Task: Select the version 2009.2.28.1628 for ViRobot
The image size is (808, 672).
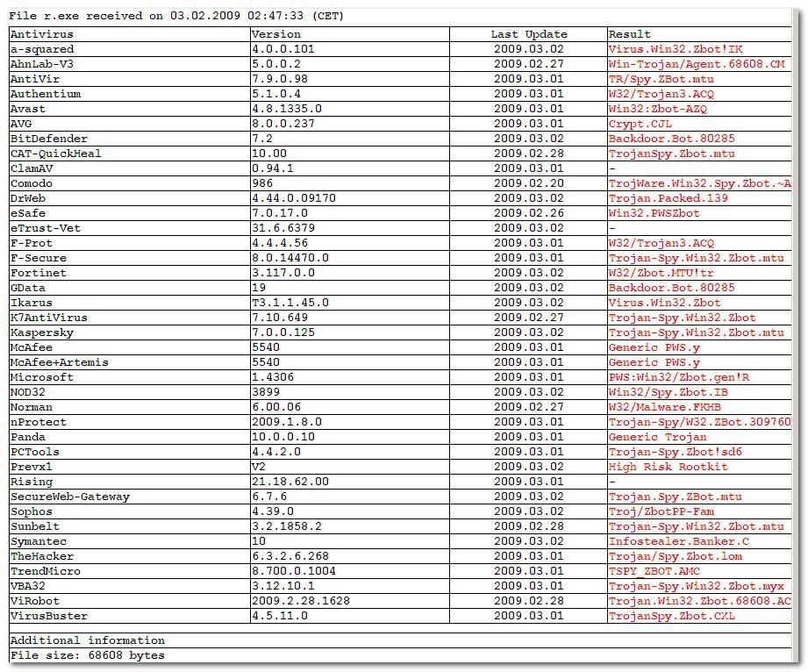Action: click(x=300, y=601)
